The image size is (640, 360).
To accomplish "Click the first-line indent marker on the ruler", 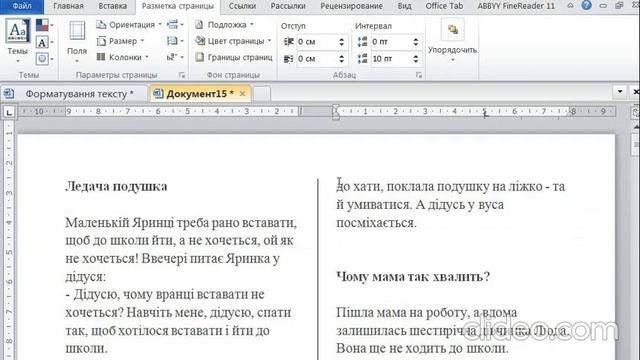I will [336, 108].
